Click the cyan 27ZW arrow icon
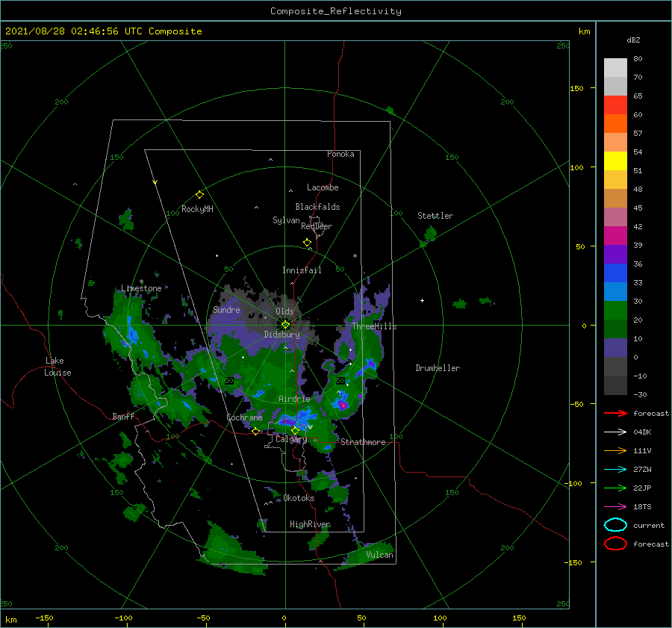Screen dimensions: 672x628 (x=615, y=470)
